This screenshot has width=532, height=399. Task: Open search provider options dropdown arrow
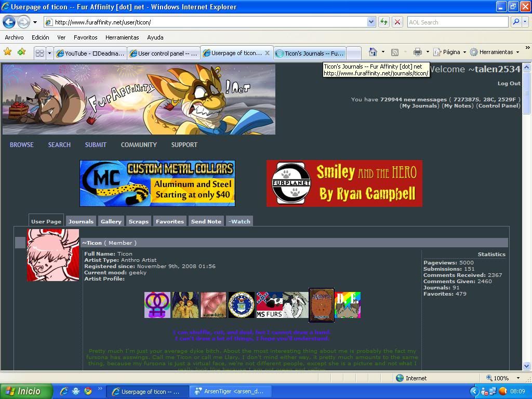click(525, 22)
